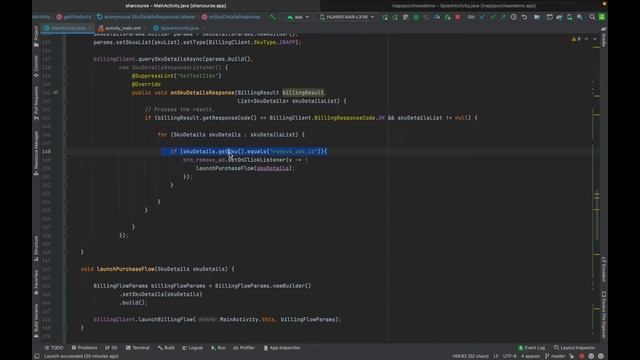This screenshot has width=640, height=360.
Task: Open the Resource Manager tool window
Action: (x=36, y=153)
